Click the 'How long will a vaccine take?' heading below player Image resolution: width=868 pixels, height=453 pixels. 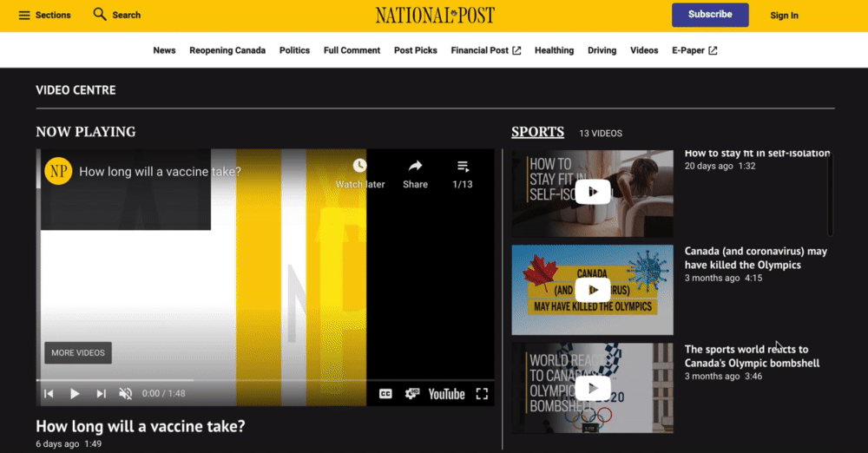pos(140,426)
